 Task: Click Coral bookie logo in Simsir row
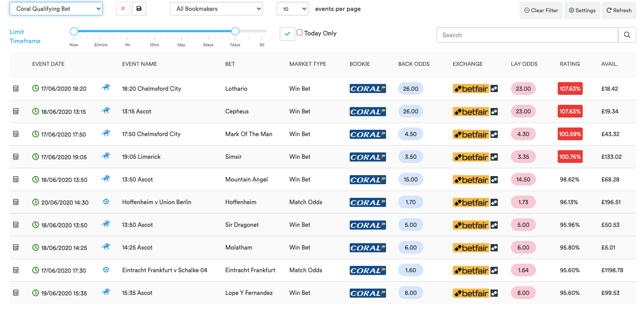tap(367, 157)
